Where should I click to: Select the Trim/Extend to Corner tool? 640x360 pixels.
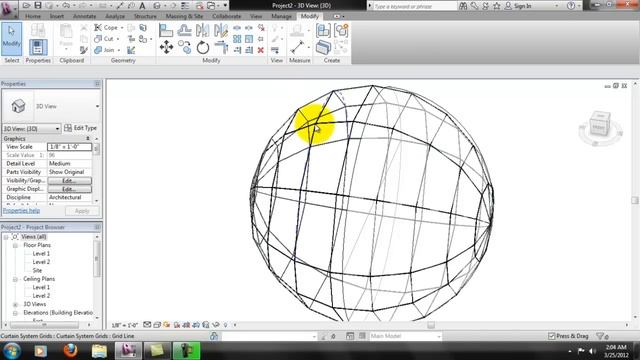click(221, 47)
